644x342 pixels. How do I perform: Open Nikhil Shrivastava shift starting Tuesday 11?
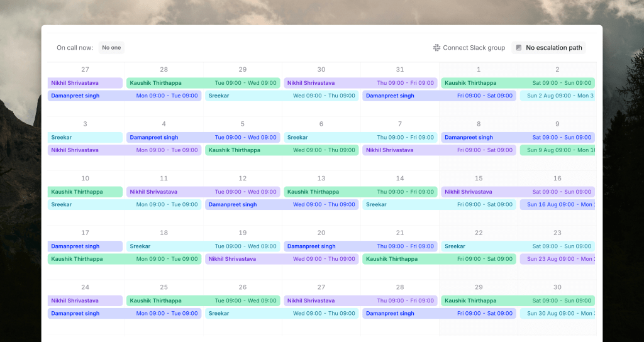[x=203, y=192]
